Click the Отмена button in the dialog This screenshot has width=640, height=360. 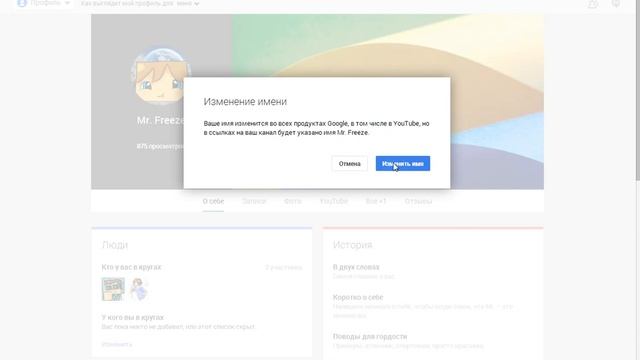tap(349, 164)
